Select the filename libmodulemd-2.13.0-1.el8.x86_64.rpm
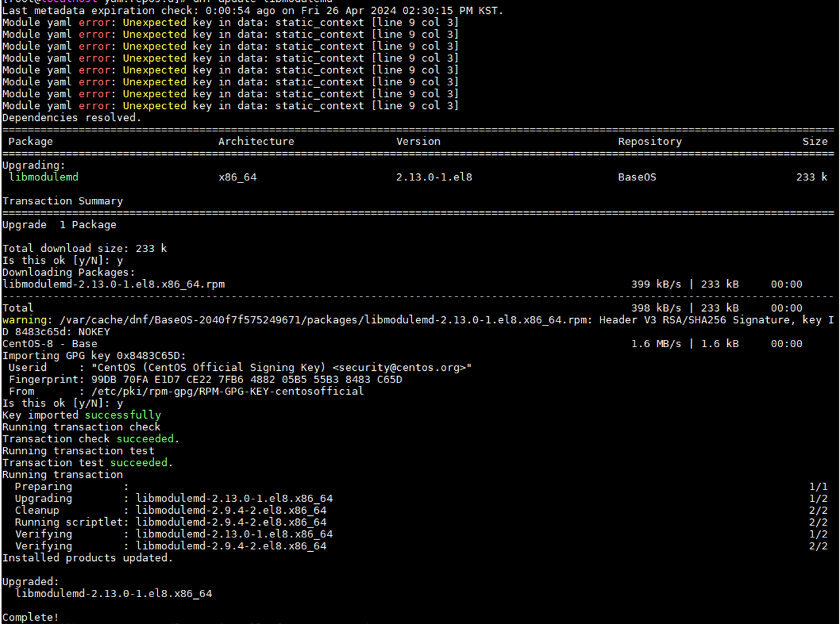This screenshot has width=840, height=624. tap(113, 283)
